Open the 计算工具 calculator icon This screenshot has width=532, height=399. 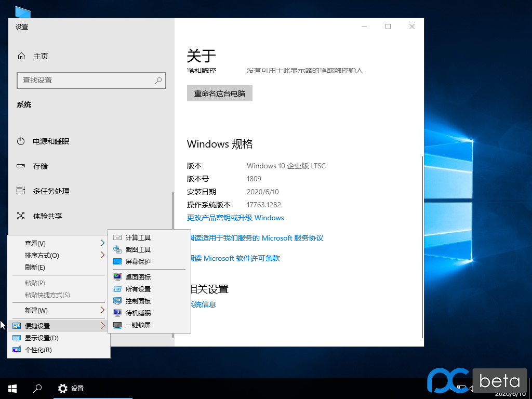[x=117, y=237]
